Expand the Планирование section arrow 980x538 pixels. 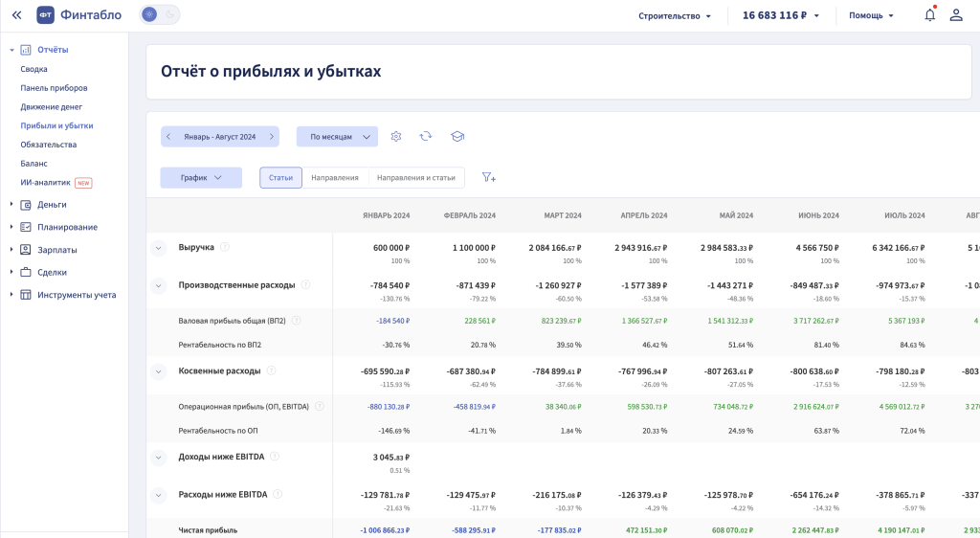tap(11, 227)
